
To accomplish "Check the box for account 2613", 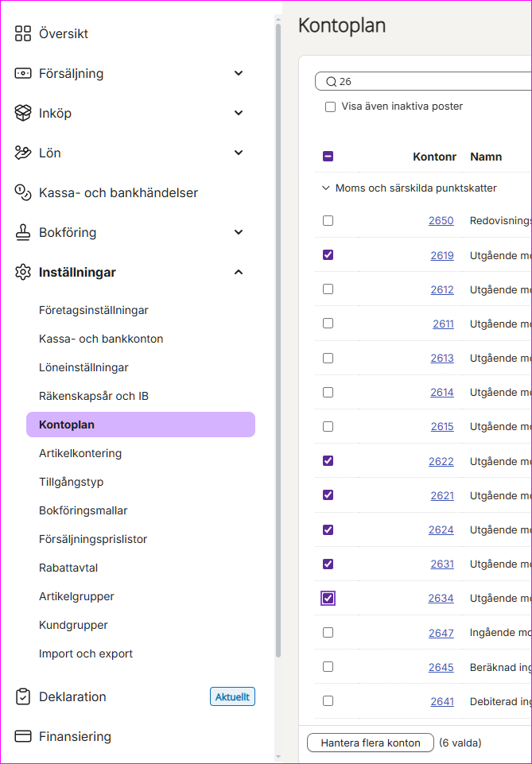I will point(328,358).
